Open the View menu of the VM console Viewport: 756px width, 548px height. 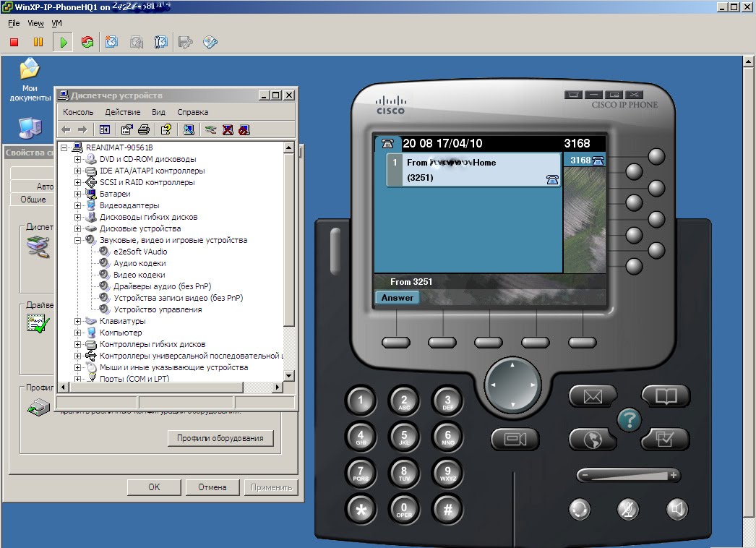click(x=35, y=23)
